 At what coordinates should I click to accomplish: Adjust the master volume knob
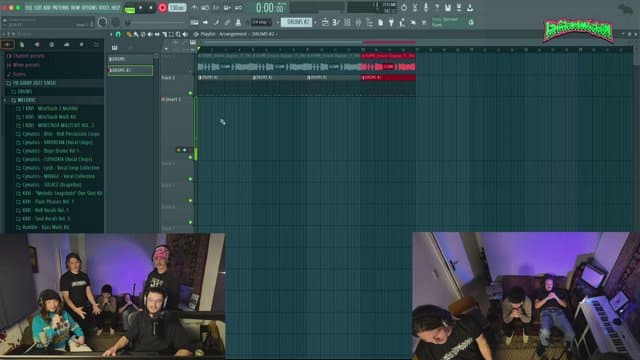102,22
